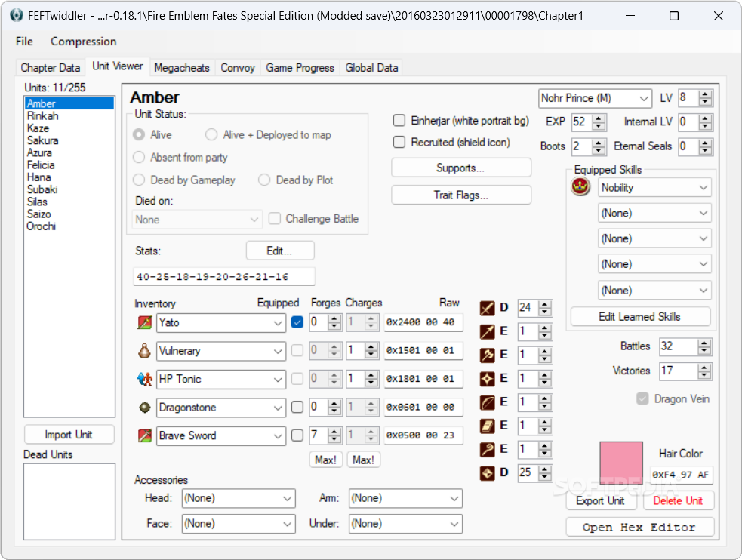Viewport: 742px width, 560px height.
Task: Open the Yato inventory item dropdown
Action: point(221,323)
